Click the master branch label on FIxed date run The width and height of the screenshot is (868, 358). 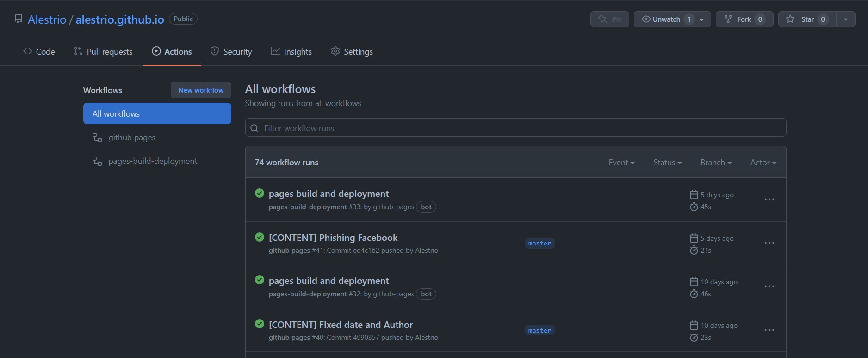pyautogui.click(x=539, y=330)
